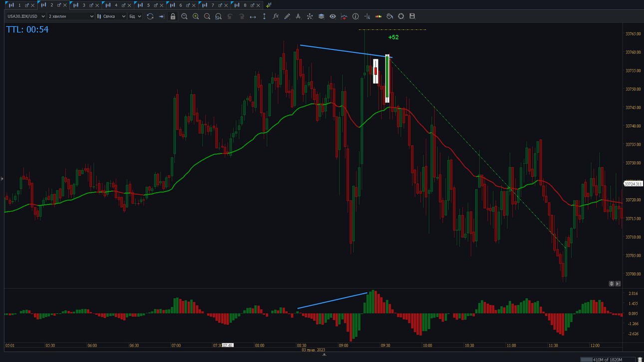The height and width of the screenshot is (362, 644).
Task: Open the chart layers icon
Action: click(x=321, y=16)
